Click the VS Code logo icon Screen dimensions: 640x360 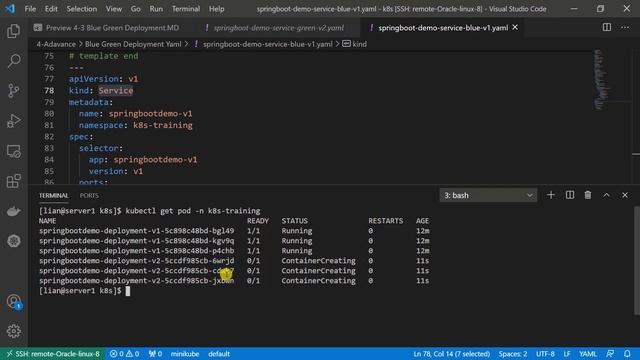click(x=10, y=9)
